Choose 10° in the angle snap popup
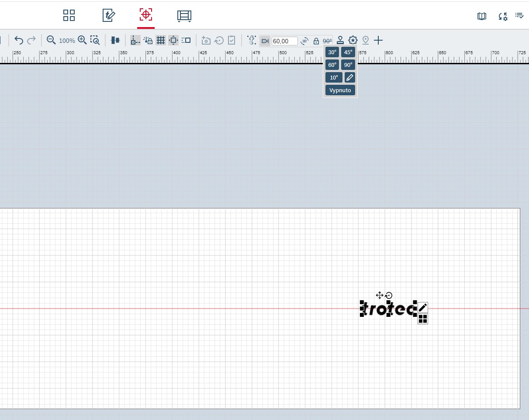 click(x=334, y=78)
